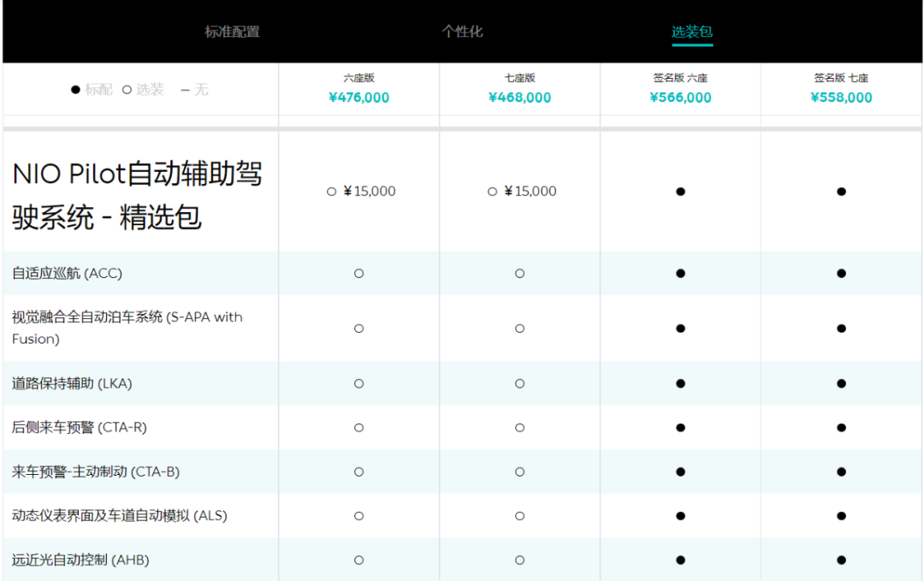Click the ALS standard dot in 签名版 六座
This screenshot has width=924, height=581.
pos(681,516)
